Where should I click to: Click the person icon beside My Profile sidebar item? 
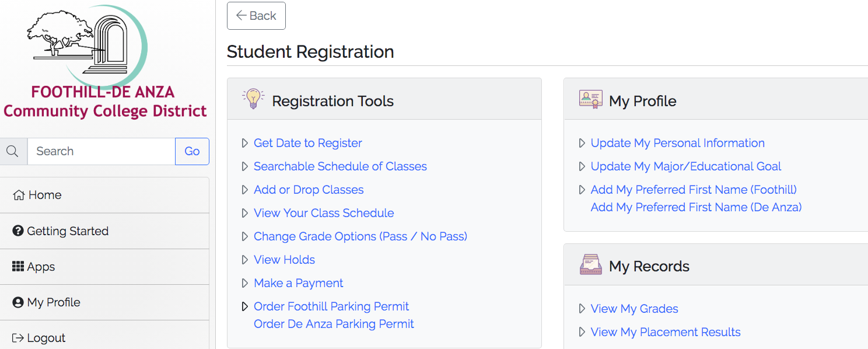pos(17,302)
